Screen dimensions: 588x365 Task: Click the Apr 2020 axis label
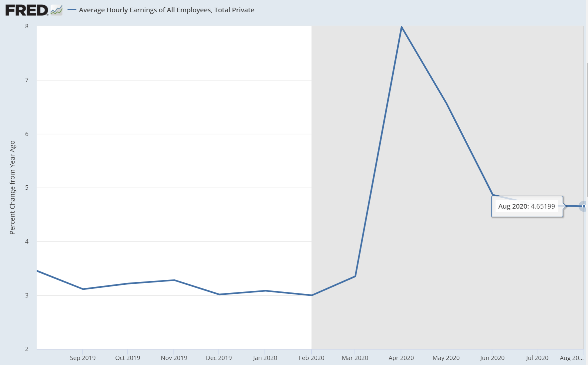[x=401, y=358]
